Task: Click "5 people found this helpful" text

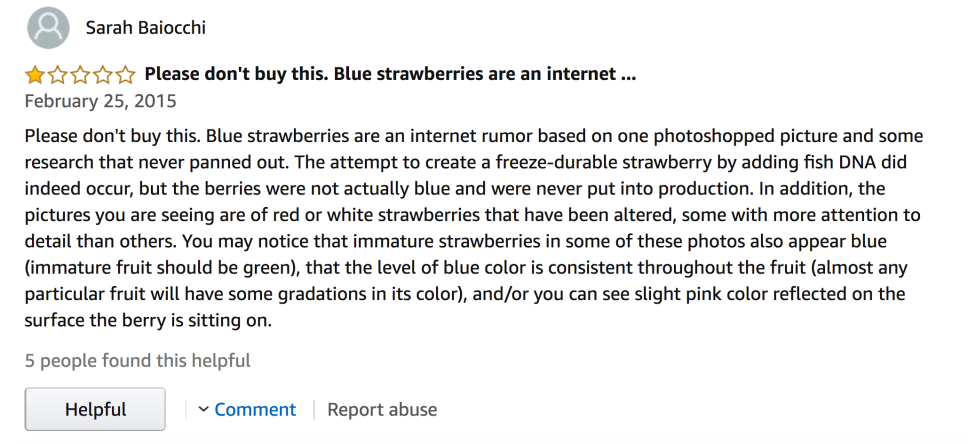Action: (x=138, y=361)
